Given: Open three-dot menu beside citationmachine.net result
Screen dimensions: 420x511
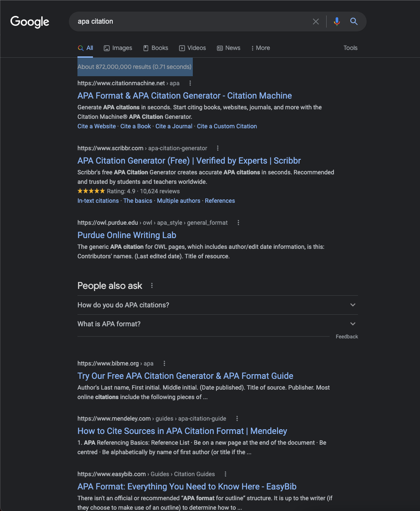Looking at the screenshot, I should [190, 83].
